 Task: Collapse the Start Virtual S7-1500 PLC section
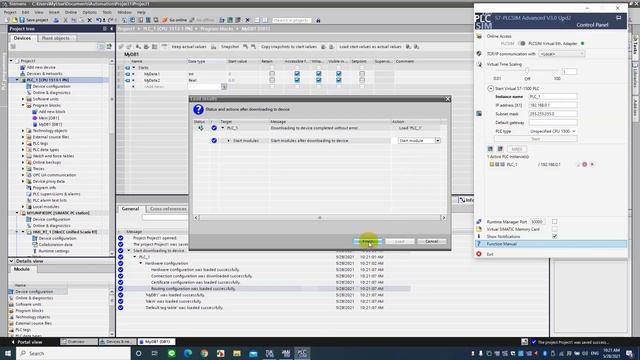(x=491, y=88)
